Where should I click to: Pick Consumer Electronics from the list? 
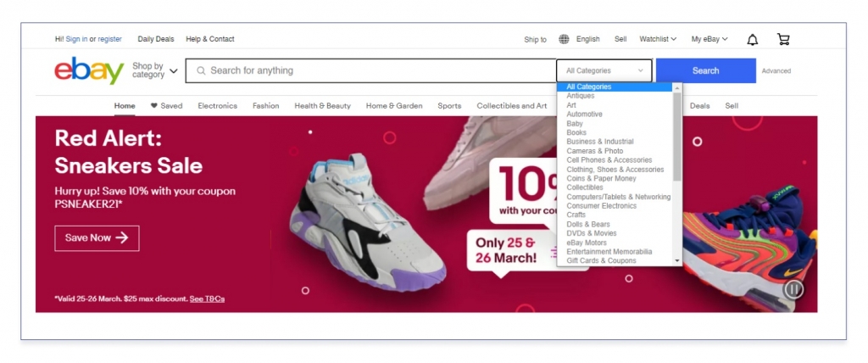601,205
